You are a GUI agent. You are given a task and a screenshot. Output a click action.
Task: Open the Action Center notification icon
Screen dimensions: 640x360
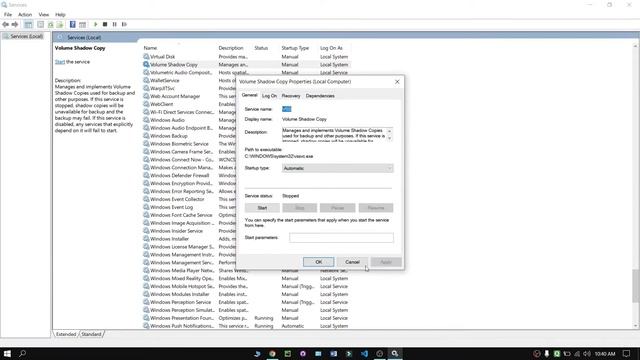pyautogui.click(x=627, y=353)
